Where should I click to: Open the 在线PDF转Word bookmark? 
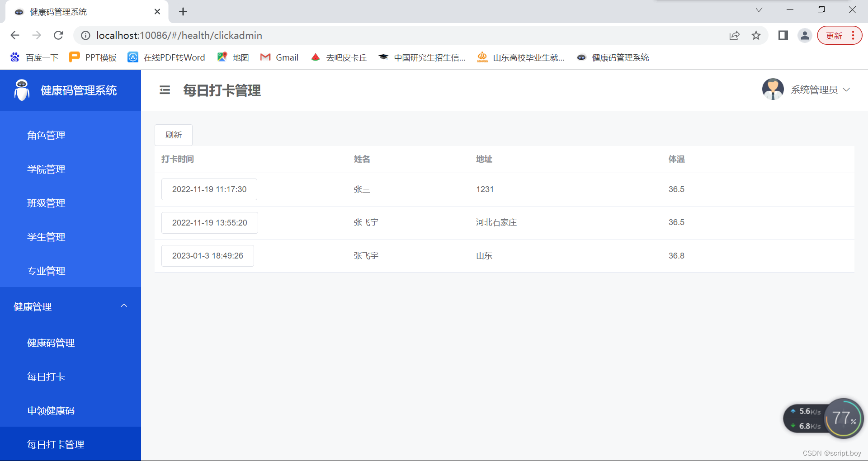(166, 57)
